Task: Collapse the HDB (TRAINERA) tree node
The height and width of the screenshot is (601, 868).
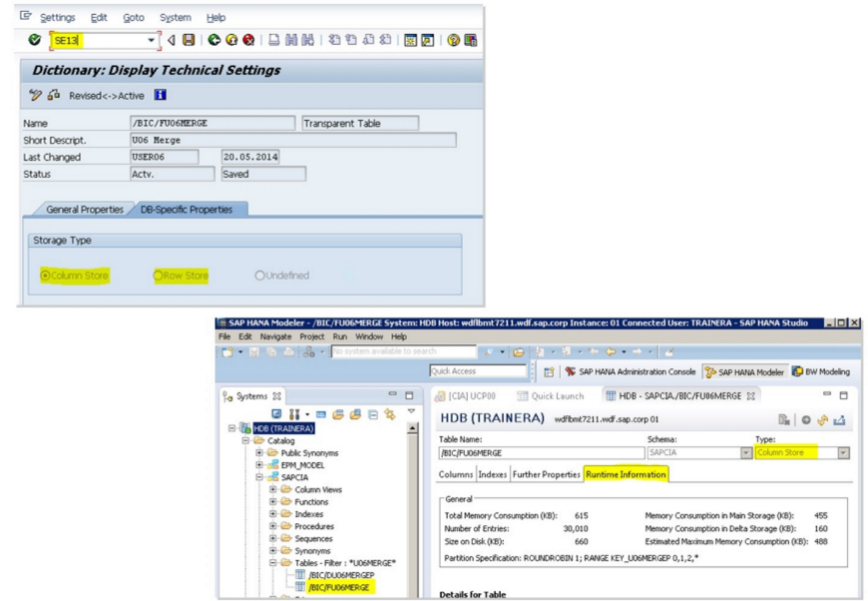Action: (x=231, y=428)
